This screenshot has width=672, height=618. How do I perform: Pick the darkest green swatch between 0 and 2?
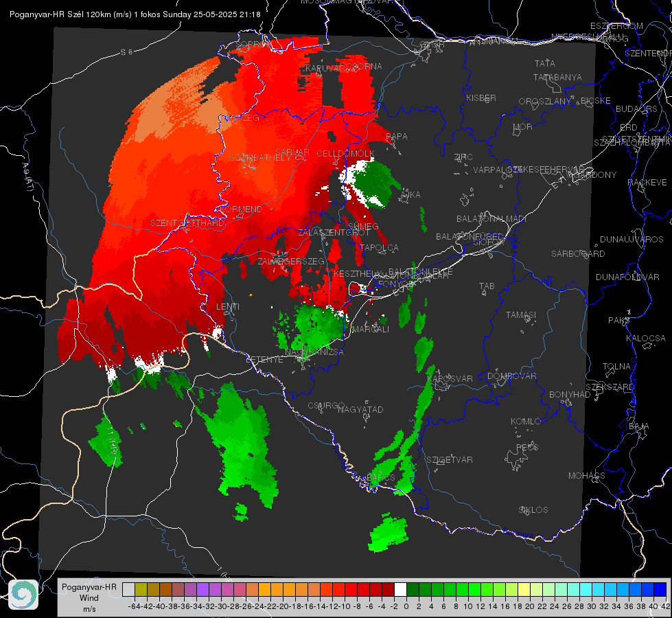point(413,589)
